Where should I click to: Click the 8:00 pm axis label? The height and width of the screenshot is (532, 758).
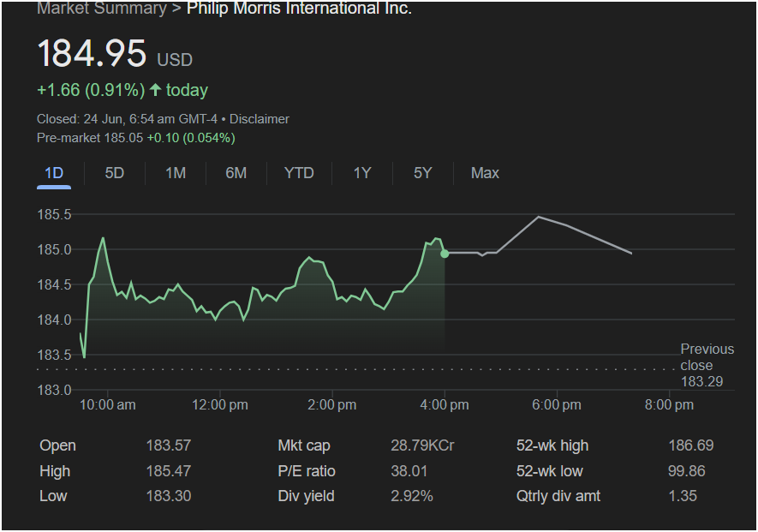[669, 405]
